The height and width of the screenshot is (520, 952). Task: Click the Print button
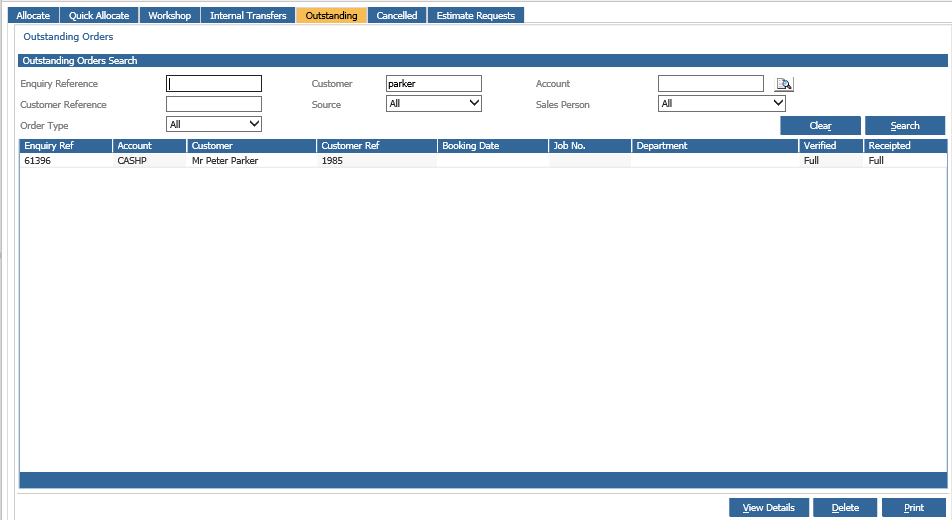click(913, 507)
